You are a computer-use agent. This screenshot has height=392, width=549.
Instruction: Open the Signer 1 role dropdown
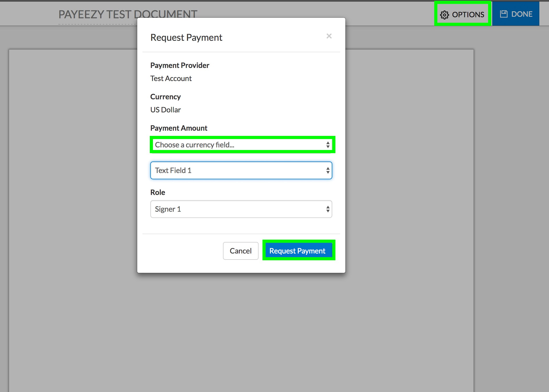(x=235, y=209)
